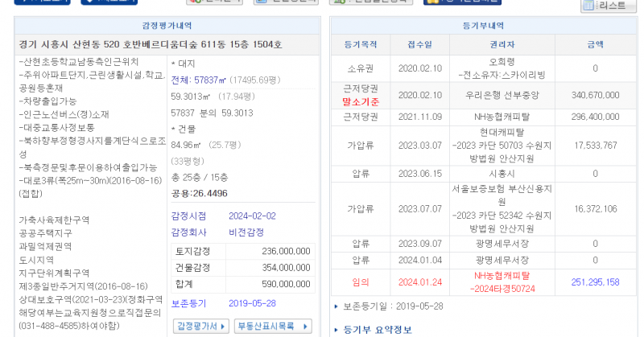Viewport: 644px width, 337px height.
Task: Select the 감정평가내역 panel header
Action: click(167, 26)
